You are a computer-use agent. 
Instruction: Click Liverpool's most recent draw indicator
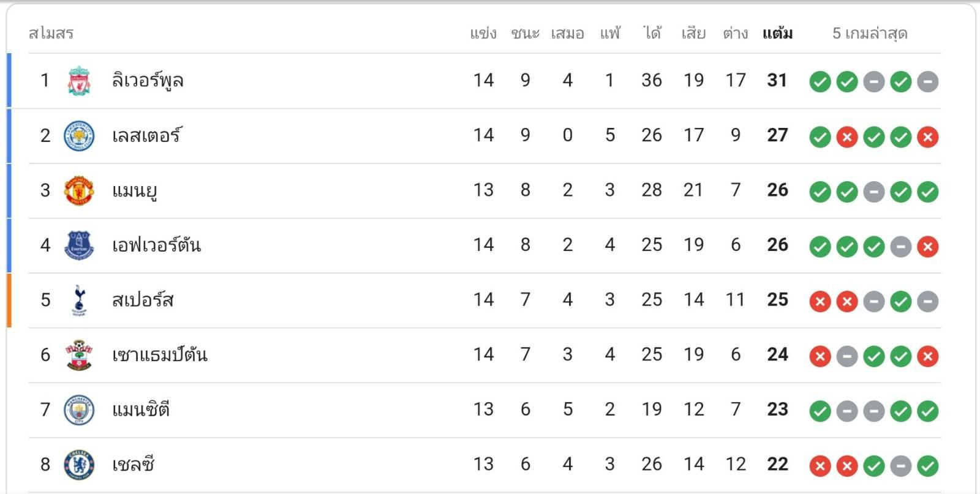point(927,81)
